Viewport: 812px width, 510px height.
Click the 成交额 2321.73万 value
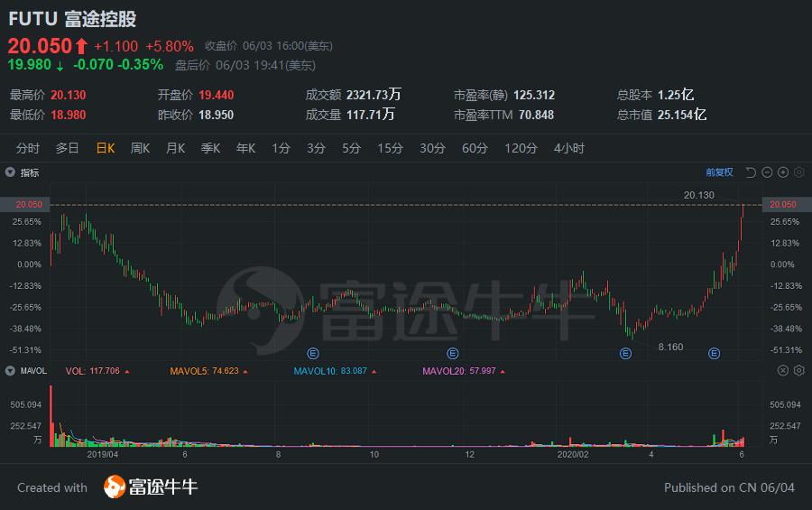point(374,95)
